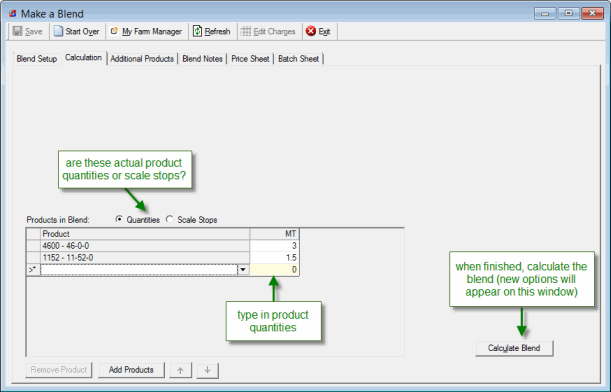Open the Batch Sheet tab

click(x=298, y=59)
